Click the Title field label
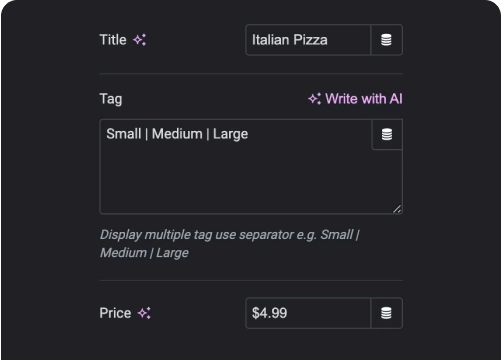Viewport: 501px width, 360px height. [113, 40]
